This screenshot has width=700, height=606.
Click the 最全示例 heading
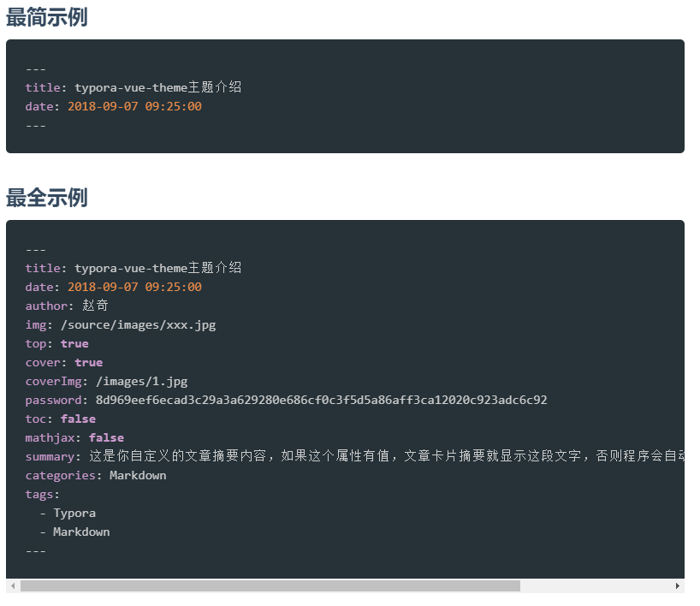point(46,198)
